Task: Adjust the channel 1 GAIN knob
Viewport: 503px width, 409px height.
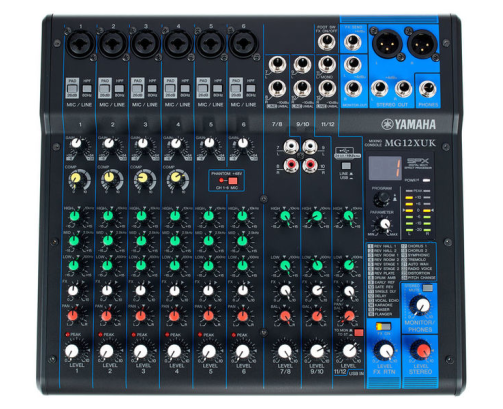Action: (76, 144)
